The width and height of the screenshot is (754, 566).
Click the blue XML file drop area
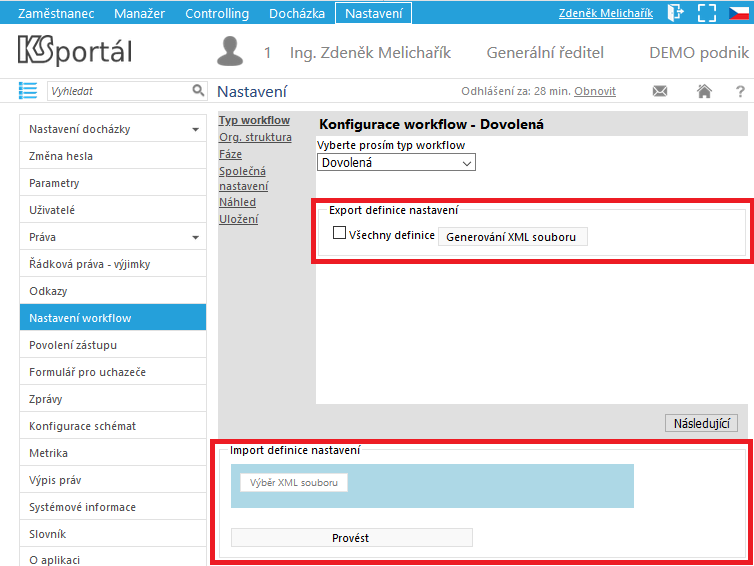pos(432,486)
